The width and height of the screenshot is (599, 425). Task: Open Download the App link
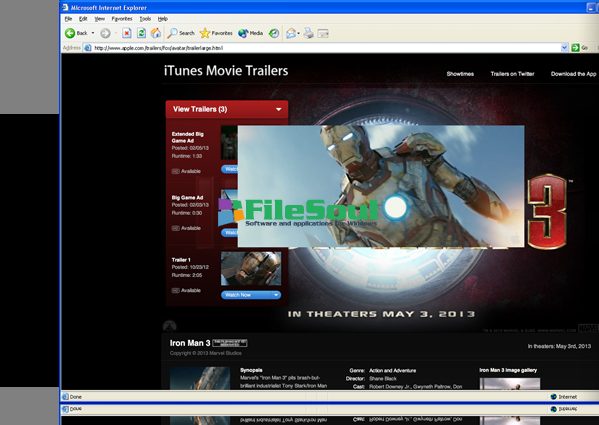[573, 74]
